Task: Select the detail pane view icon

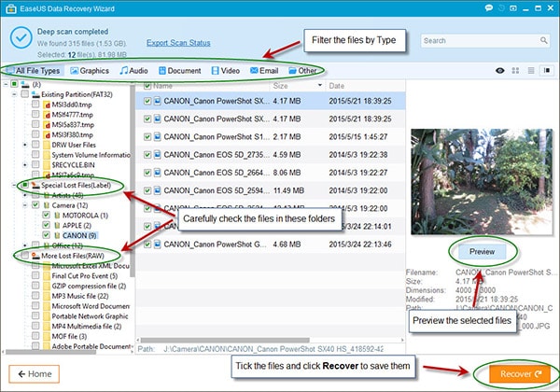Action: click(547, 70)
